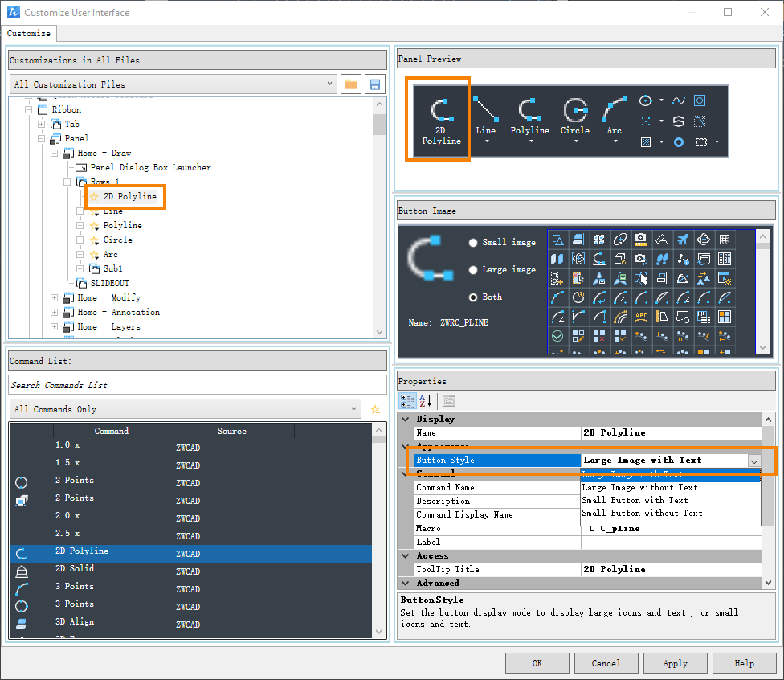Select Panel Dialog Box Launcher tree item
The width and height of the screenshot is (784, 680).
(x=150, y=168)
